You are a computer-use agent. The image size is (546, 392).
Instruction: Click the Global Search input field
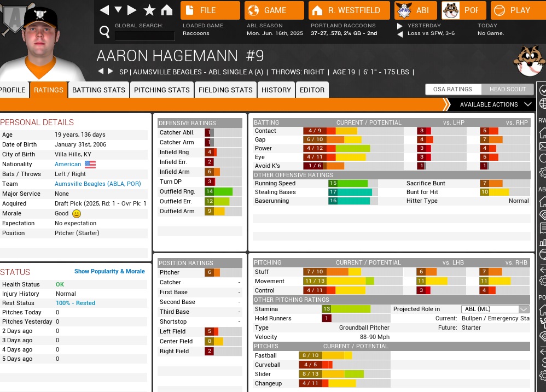coord(145,36)
